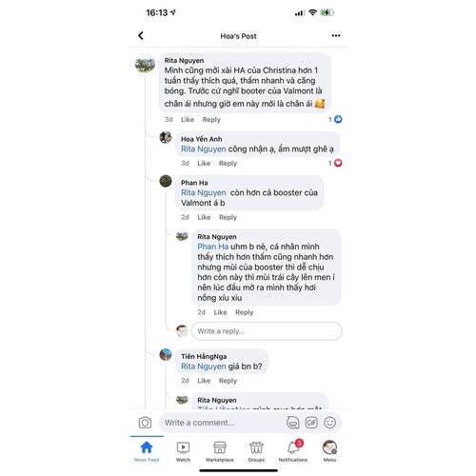This screenshot has width=476, height=476.
Task: Open Notifications with red badge
Action: point(293,451)
